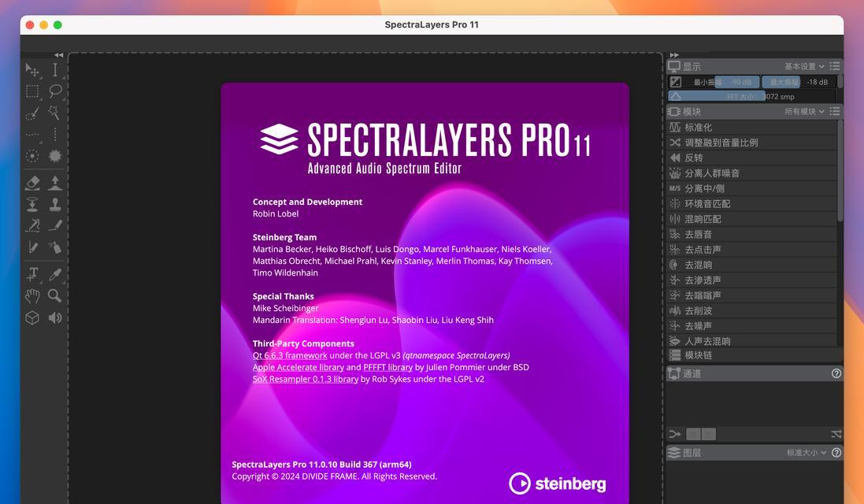Click the 通道 panel help question mark
864x504 pixels.
coord(836,373)
